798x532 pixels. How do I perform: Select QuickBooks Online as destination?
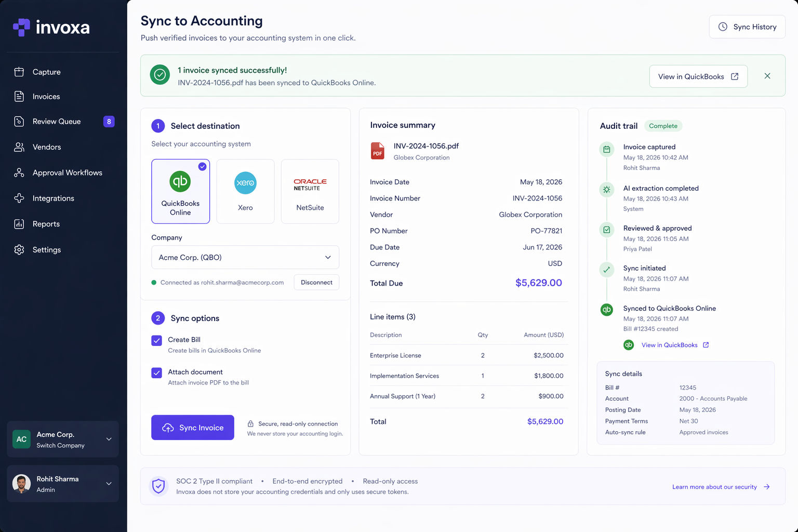180,191
